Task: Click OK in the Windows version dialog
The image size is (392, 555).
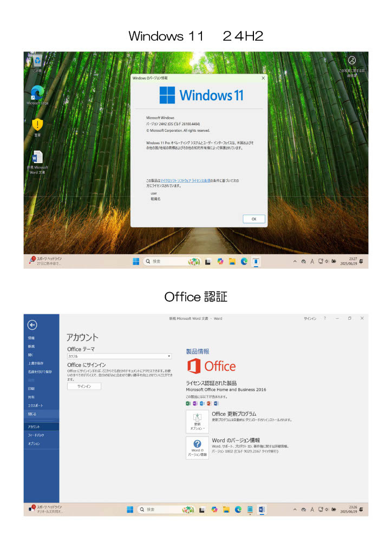Action: point(254,219)
